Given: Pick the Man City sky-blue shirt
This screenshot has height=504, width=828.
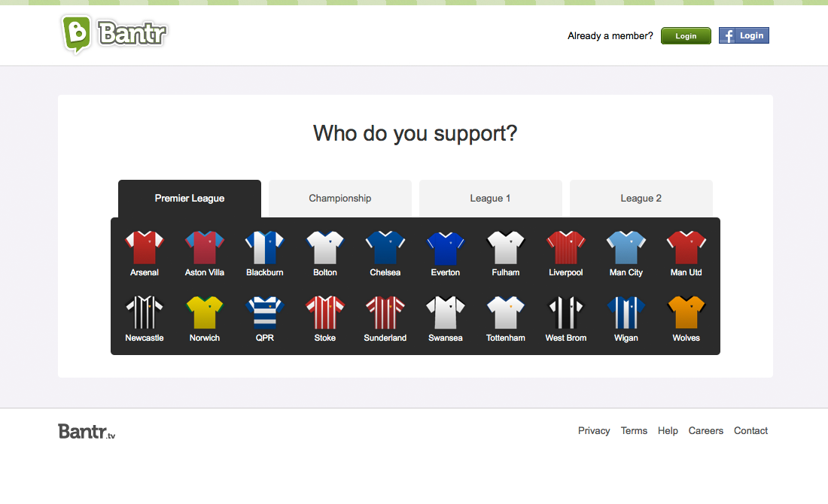Looking at the screenshot, I should click(626, 247).
